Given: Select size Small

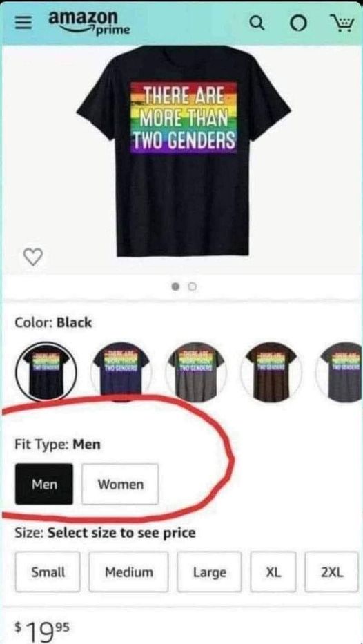Looking at the screenshot, I should point(48,572).
